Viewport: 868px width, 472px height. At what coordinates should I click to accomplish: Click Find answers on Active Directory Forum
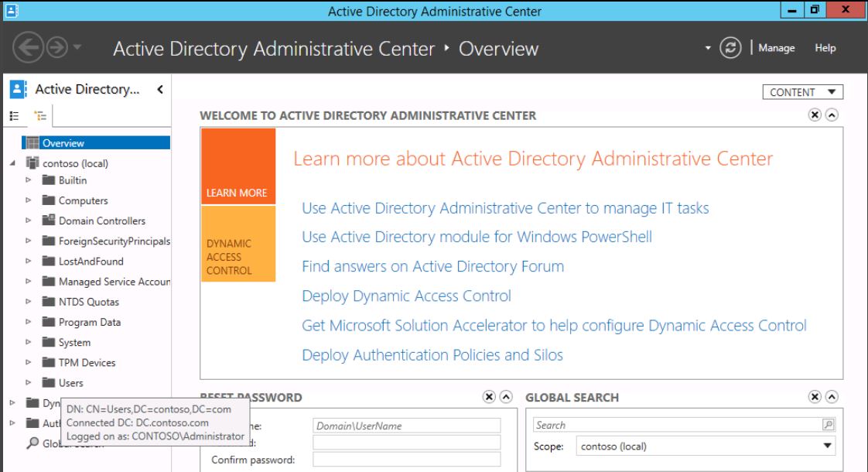(432, 266)
